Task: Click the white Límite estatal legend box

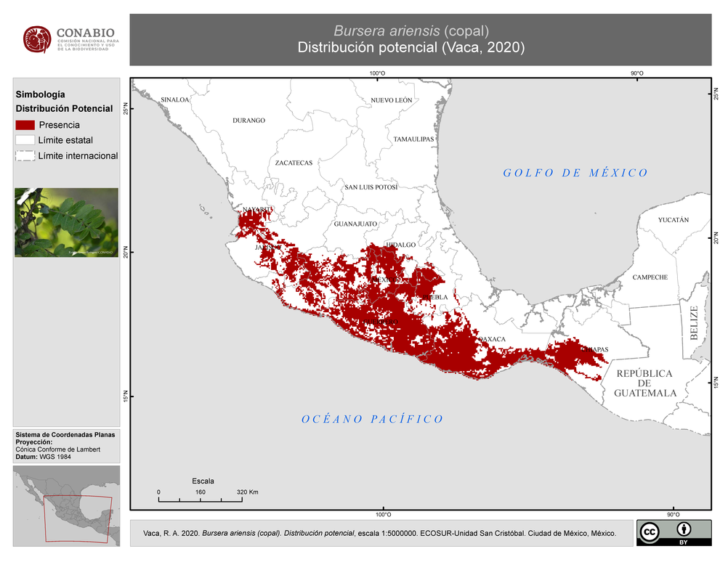Action: coord(25,140)
